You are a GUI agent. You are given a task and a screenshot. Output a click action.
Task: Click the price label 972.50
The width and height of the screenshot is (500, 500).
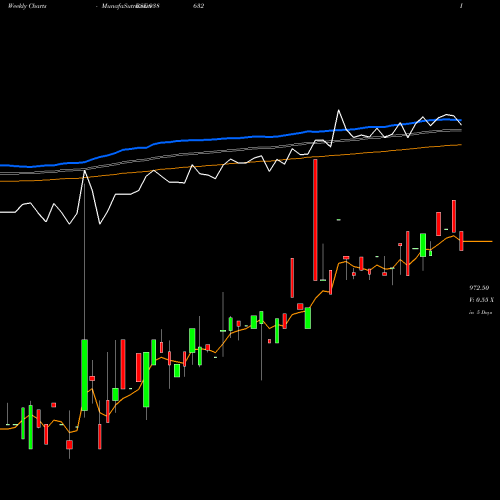pyautogui.click(x=479, y=288)
